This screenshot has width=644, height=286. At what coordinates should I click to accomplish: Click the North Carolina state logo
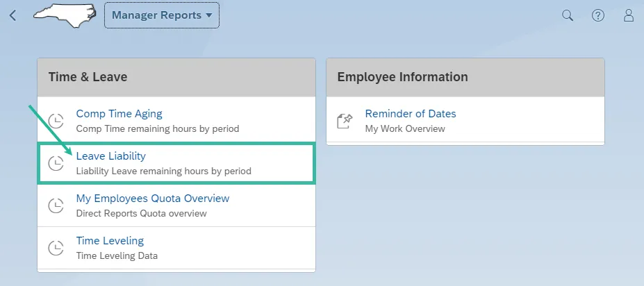[x=66, y=15]
